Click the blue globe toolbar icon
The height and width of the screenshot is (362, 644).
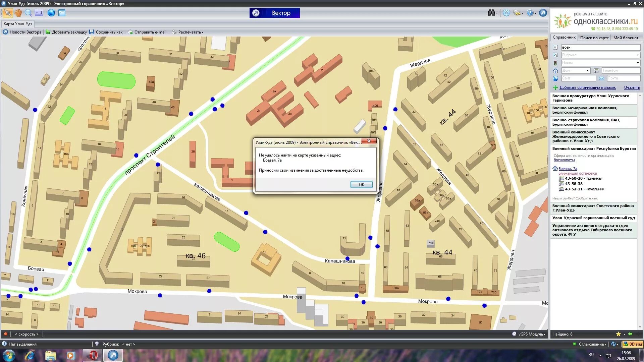tap(51, 13)
